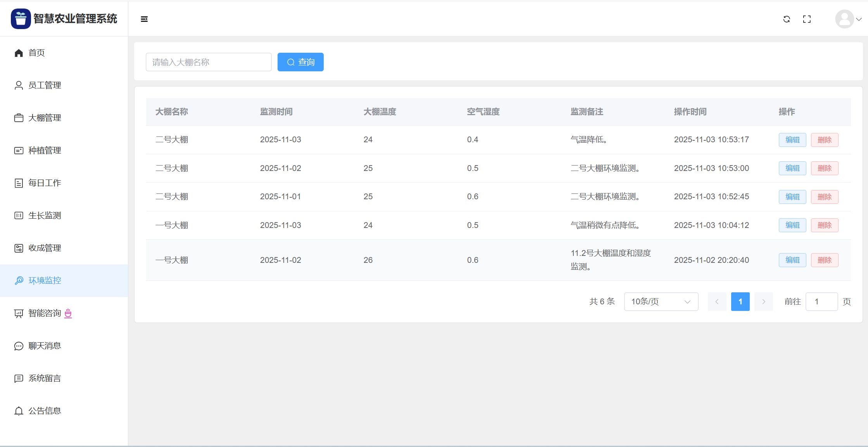Click the user avatar icon
The image size is (868, 447).
point(844,19)
